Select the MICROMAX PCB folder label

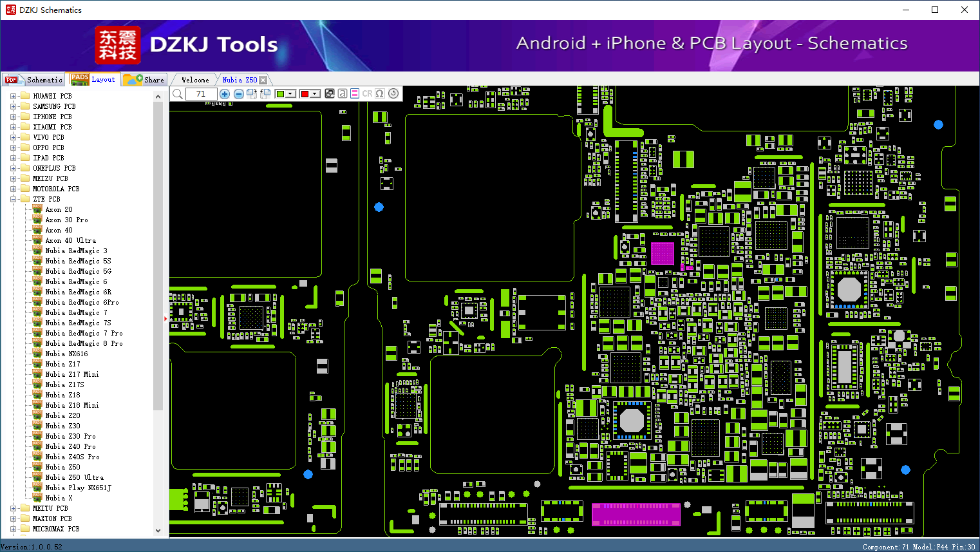56,529
